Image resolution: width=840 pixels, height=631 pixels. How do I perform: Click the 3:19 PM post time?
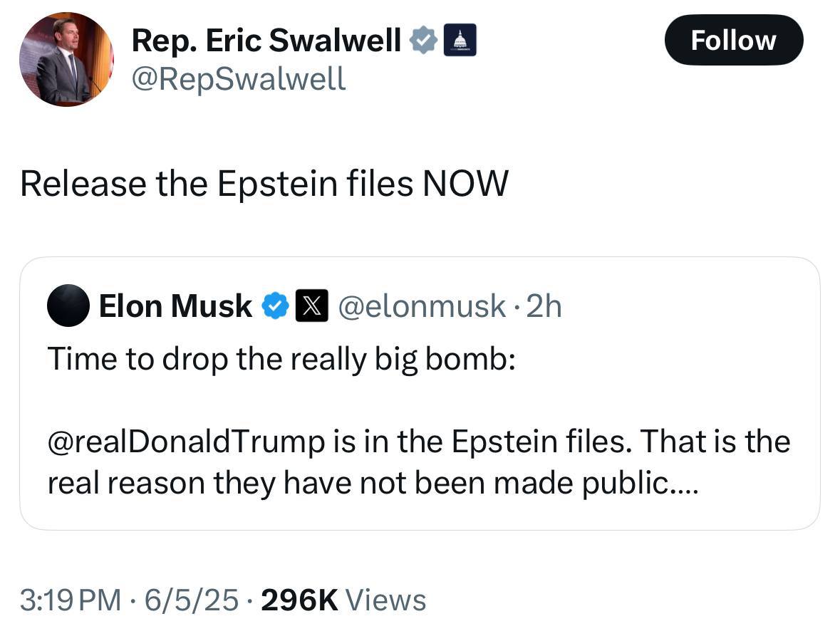(71, 600)
